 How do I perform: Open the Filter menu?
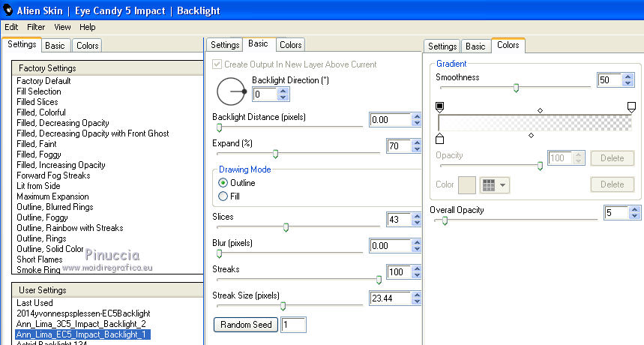(x=36, y=27)
